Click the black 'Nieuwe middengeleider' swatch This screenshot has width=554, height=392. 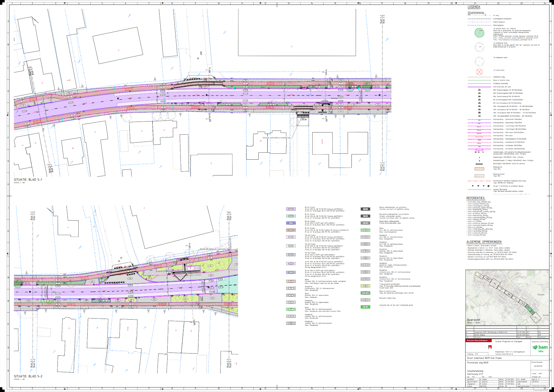point(365,209)
